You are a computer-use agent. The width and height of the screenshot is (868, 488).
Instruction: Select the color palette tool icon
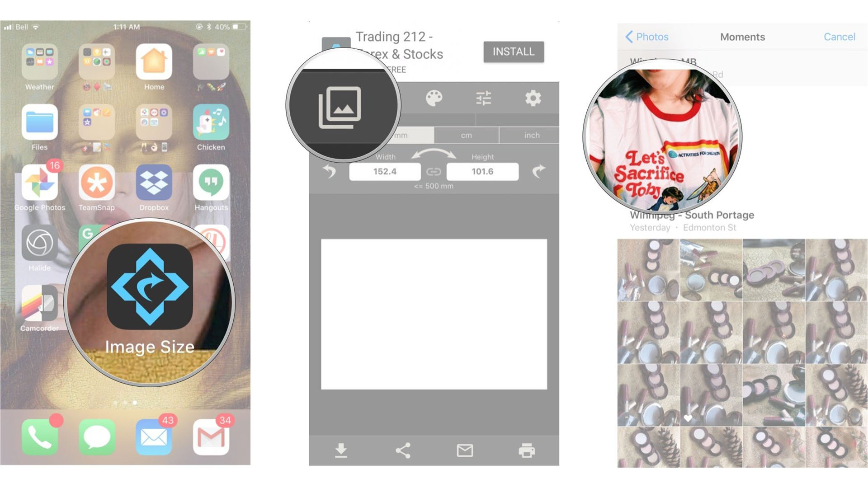[x=434, y=99]
